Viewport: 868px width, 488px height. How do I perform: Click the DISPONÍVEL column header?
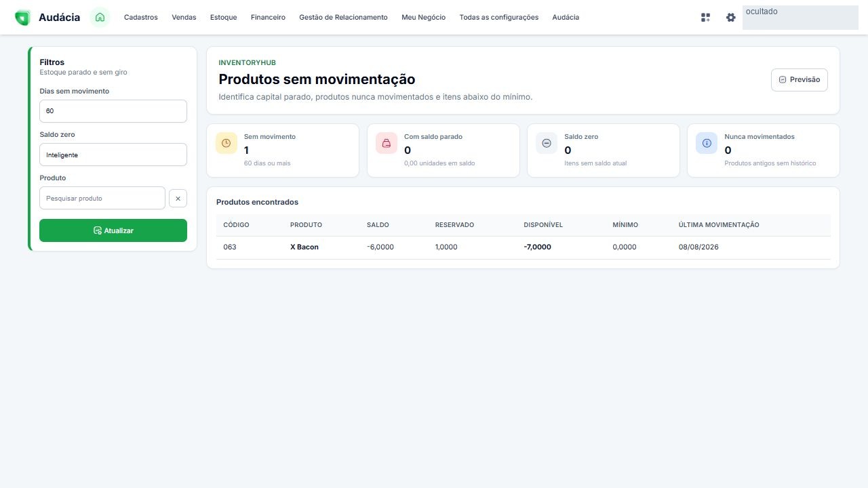tap(543, 225)
